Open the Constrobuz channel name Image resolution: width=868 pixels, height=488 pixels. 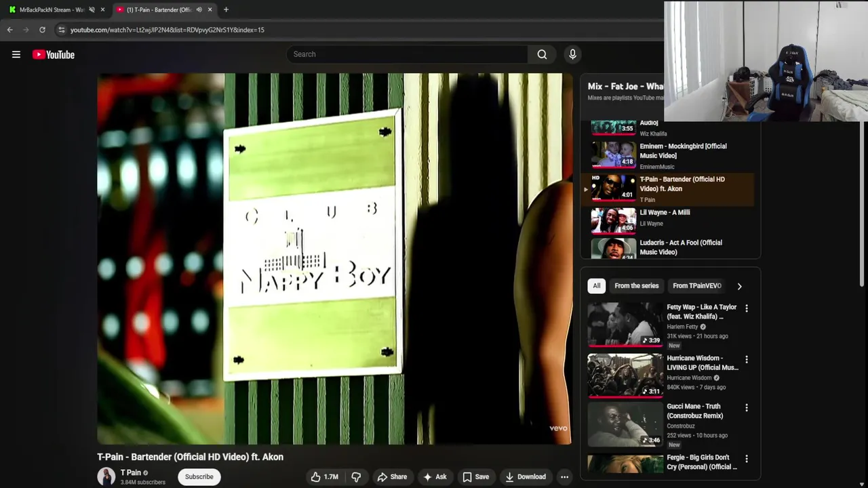[x=681, y=426]
